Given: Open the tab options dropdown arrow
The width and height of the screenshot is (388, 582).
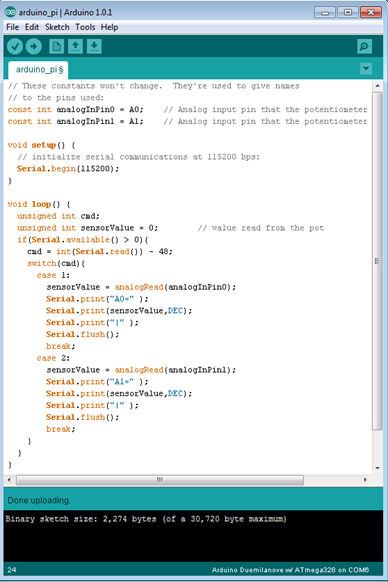Looking at the screenshot, I should 366,68.
